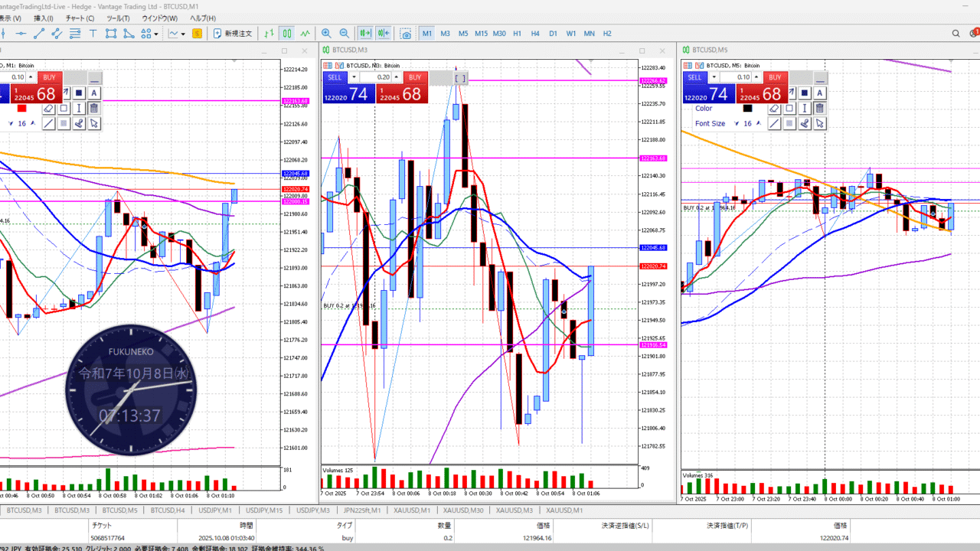Screen dimensions: 980x551
Task: Open the line chart type dropdown arrow
Action: click(184, 34)
